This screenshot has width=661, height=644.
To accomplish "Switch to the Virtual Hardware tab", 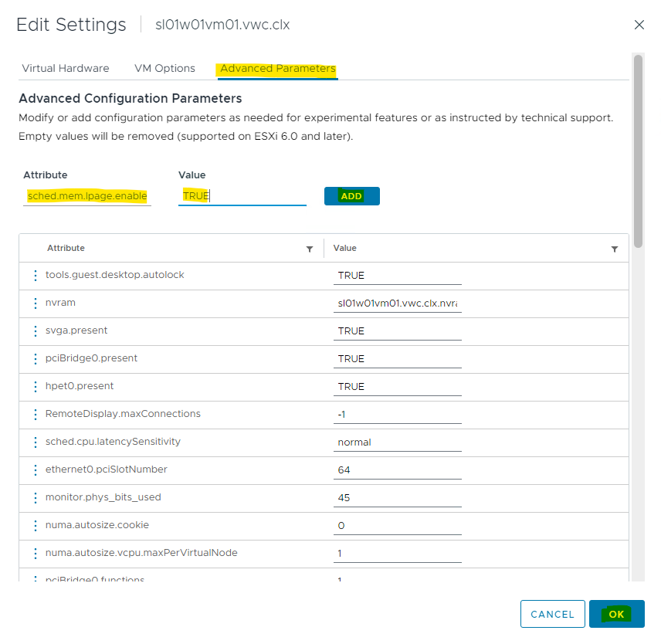I will point(66,68).
